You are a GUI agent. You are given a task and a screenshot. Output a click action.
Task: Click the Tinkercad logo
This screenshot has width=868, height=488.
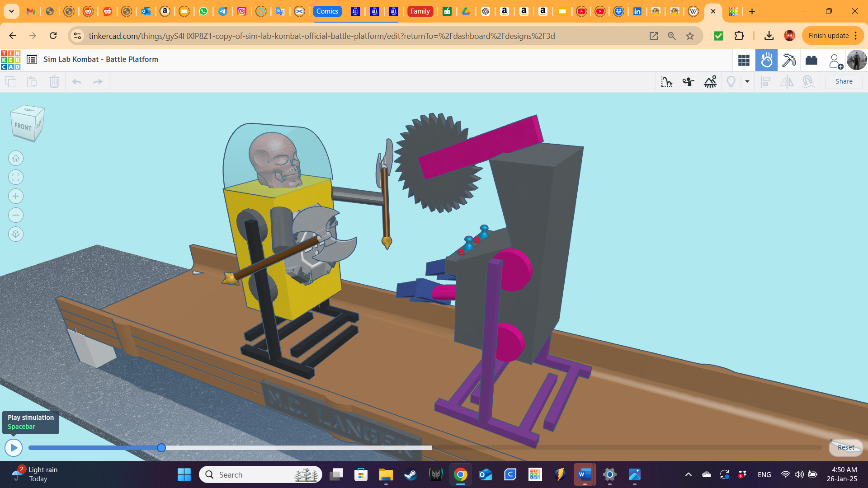click(10, 60)
